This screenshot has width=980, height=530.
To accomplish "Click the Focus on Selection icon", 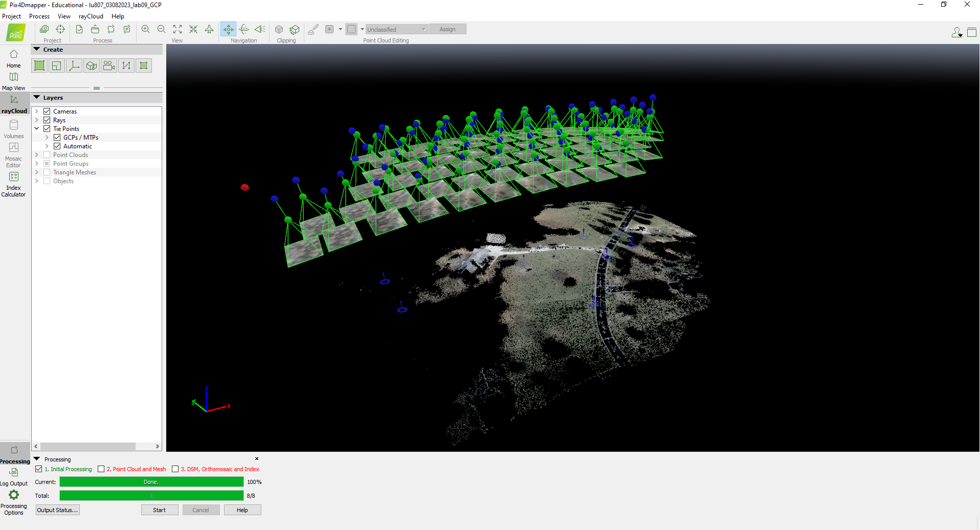I will click(x=193, y=29).
